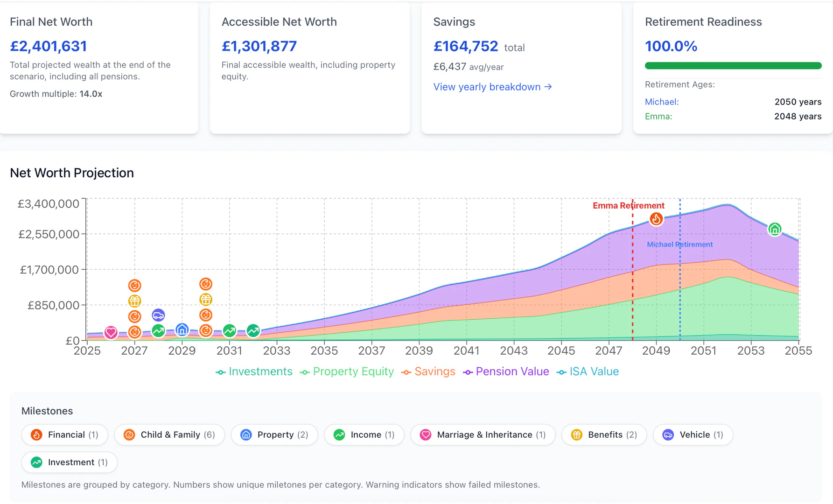
Task: Click the green house milestone icon near 2053
Action: [x=775, y=229]
